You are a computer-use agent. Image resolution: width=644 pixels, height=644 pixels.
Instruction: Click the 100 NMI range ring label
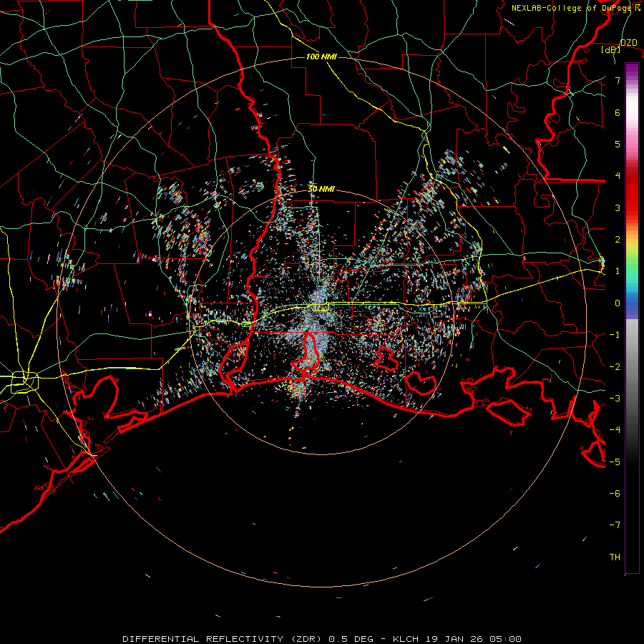pyautogui.click(x=321, y=57)
